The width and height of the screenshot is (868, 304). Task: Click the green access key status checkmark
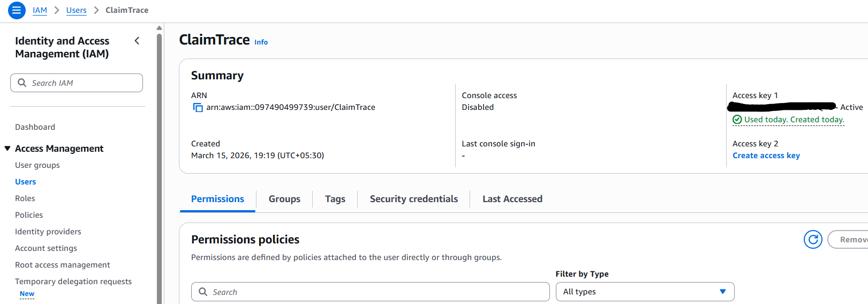[737, 120]
